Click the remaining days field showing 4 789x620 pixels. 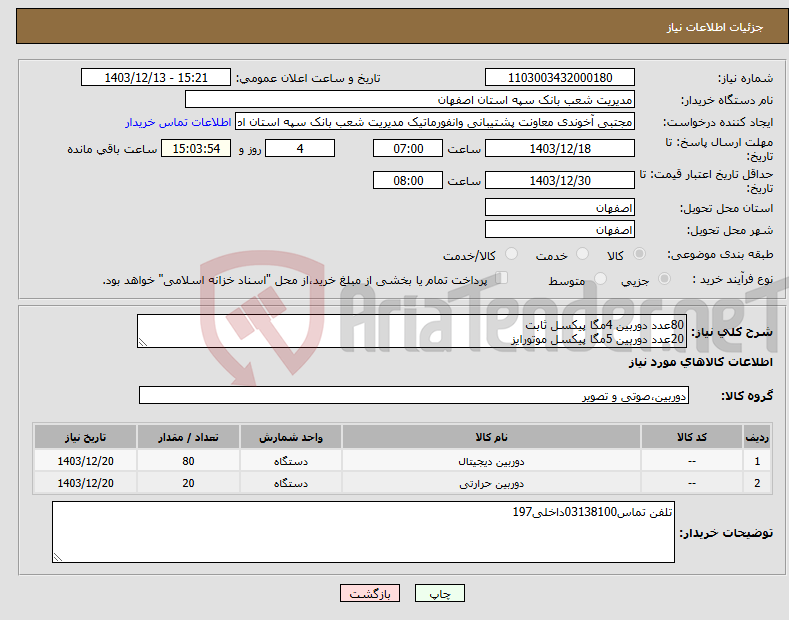300,148
